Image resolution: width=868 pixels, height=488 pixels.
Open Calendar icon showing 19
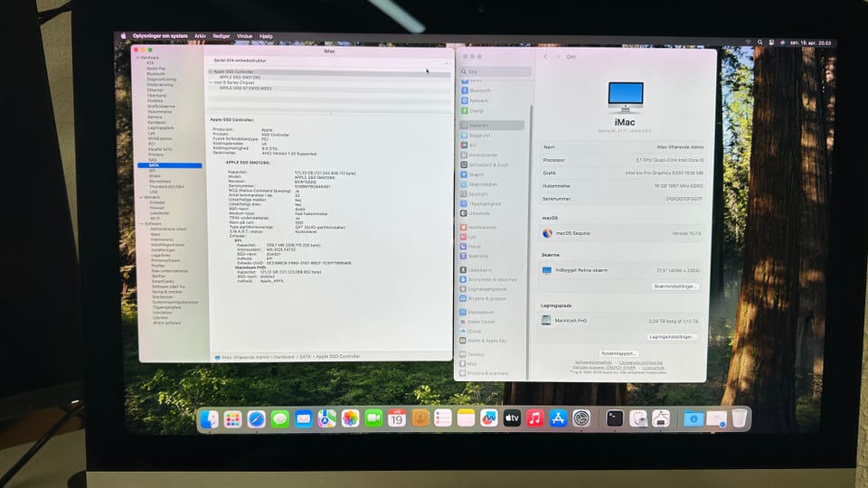click(397, 418)
